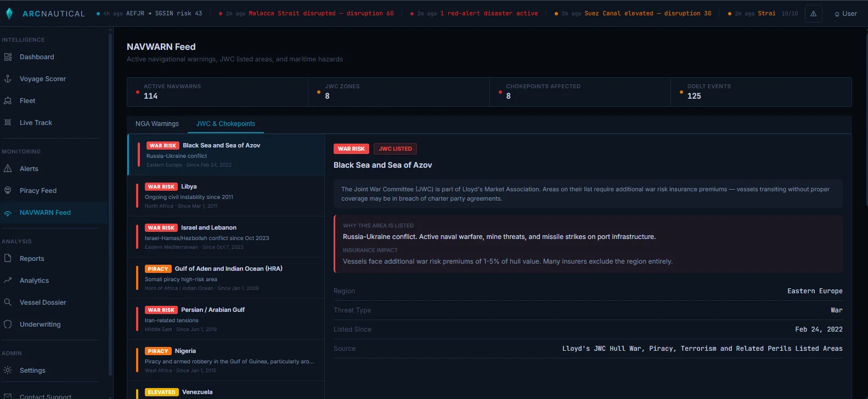The width and height of the screenshot is (868, 399).
Task: Switch to the NGA Warnings tab
Action: (x=157, y=124)
